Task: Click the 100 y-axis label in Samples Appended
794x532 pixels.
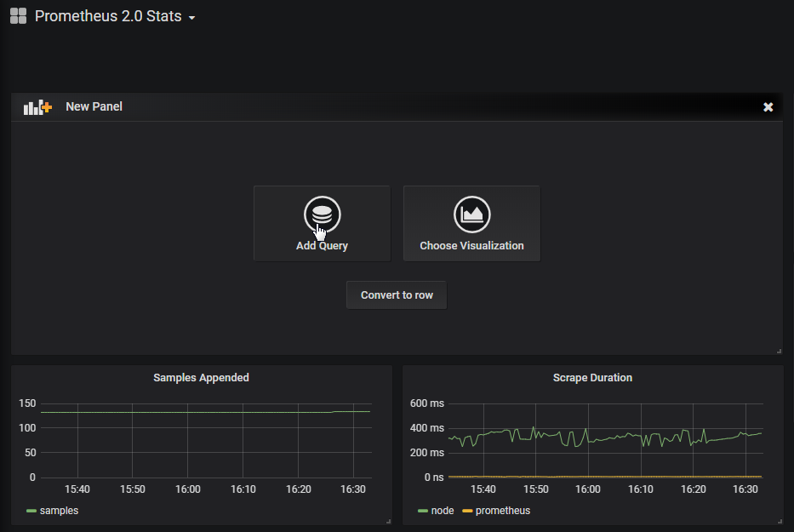Action: [27, 428]
